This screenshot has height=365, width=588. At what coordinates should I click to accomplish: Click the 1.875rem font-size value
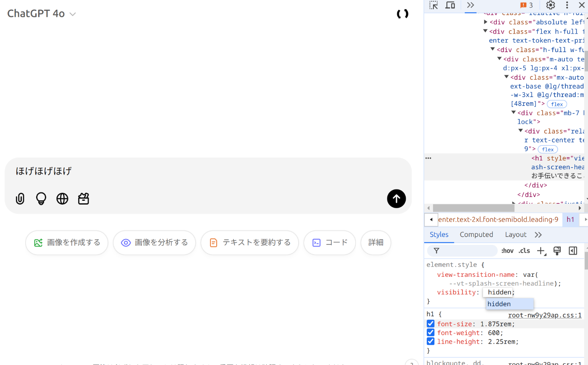coord(496,324)
